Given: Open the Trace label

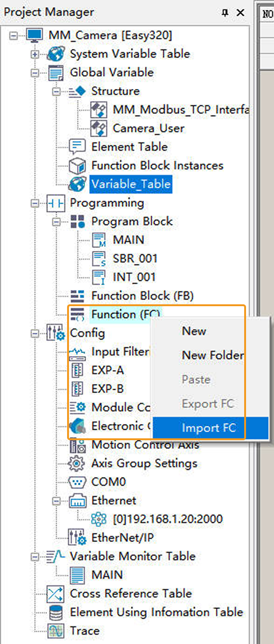Looking at the screenshot, I should (x=85, y=631).
